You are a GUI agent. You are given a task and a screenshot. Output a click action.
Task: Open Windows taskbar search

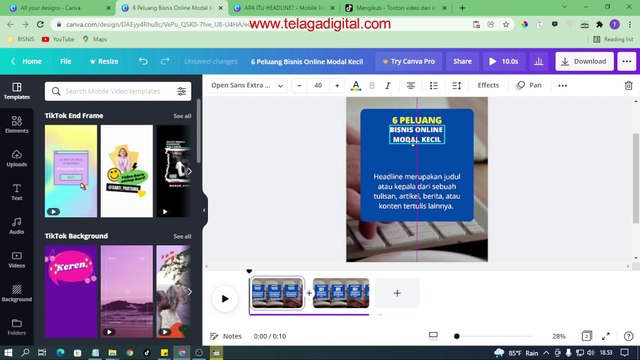point(25,353)
